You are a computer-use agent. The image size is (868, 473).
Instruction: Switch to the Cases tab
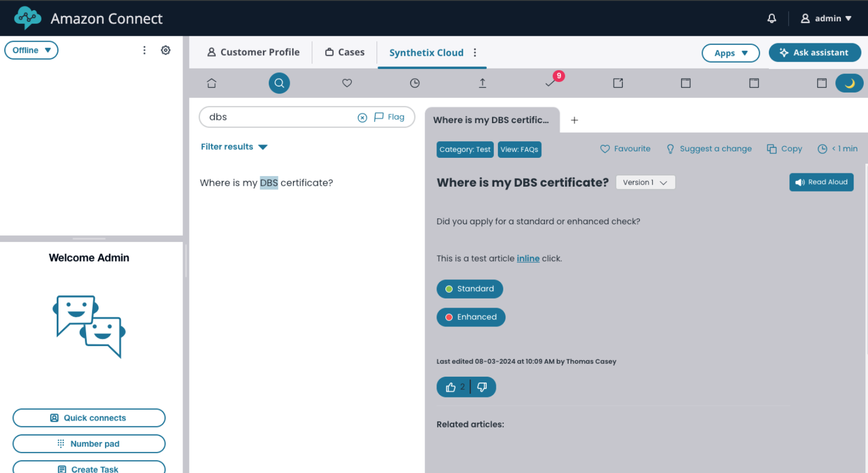click(x=345, y=52)
